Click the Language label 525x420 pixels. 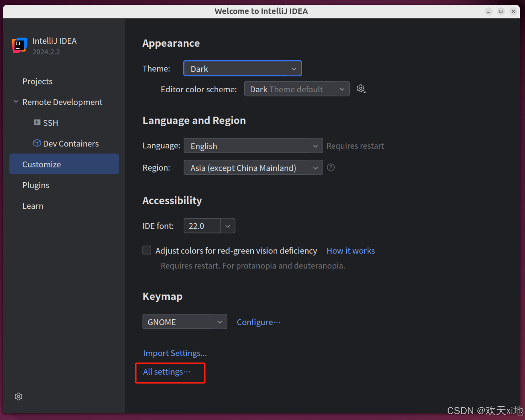161,146
